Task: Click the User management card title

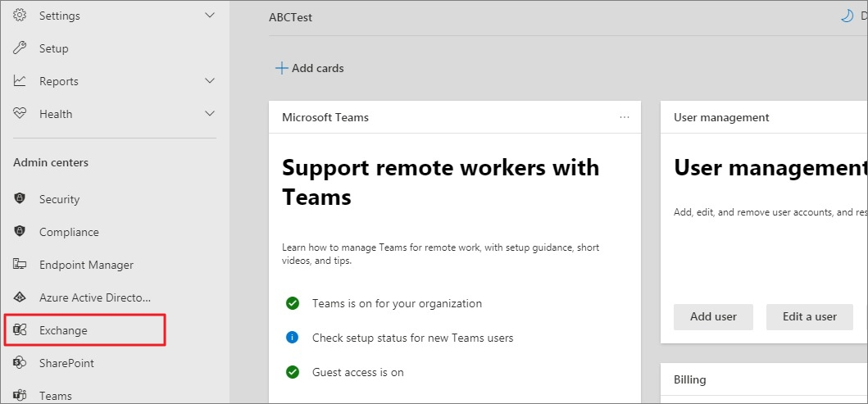Action: coord(721,117)
